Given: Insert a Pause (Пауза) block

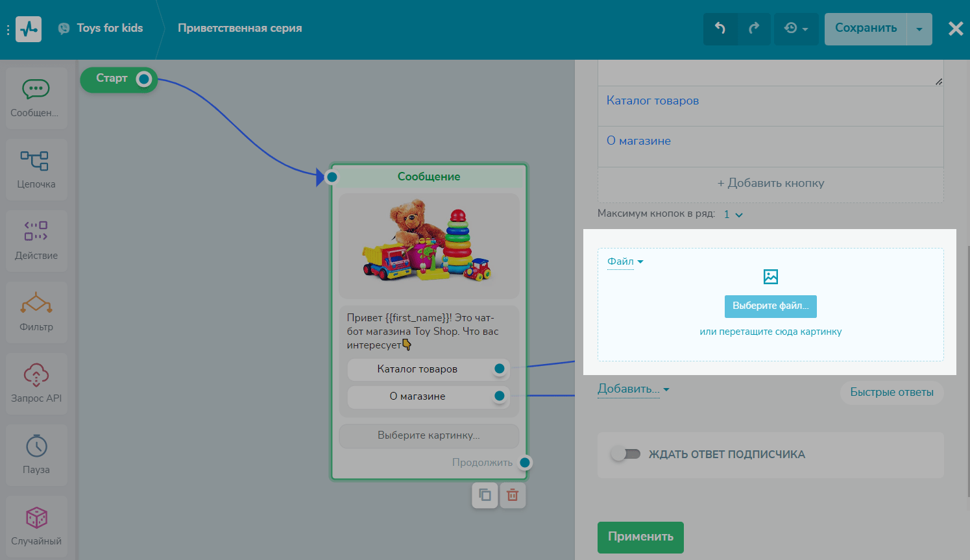Looking at the screenshot, I should coord(36,454).
